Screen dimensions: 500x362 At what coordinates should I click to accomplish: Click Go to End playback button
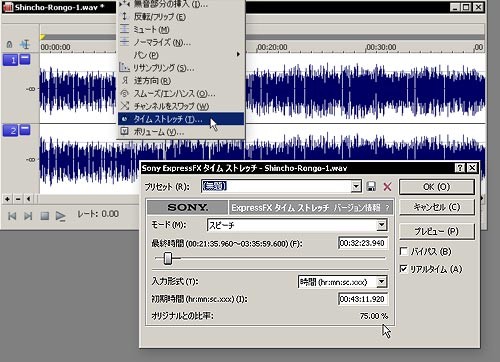point(28,216)
